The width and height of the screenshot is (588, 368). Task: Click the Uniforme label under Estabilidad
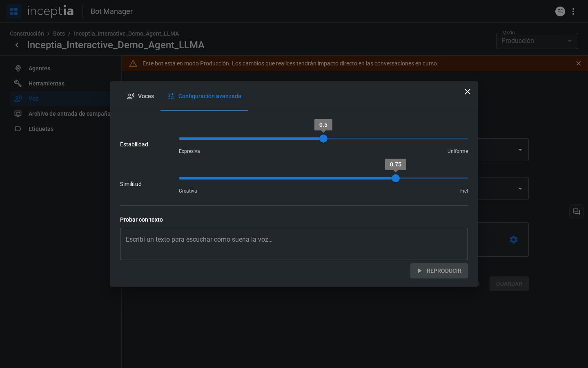(x=458, y=151)
